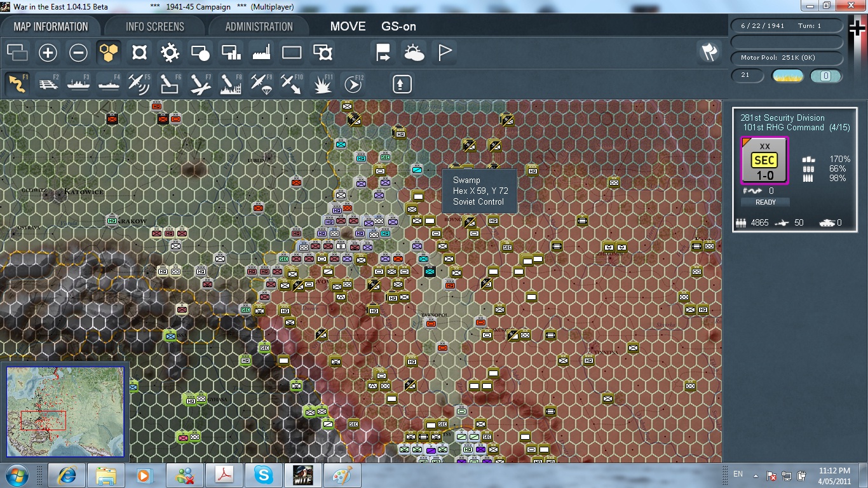This screenshot has height=488, width=868.
Task: Open the 101st RHG Command link
Action: coord(783,127)
